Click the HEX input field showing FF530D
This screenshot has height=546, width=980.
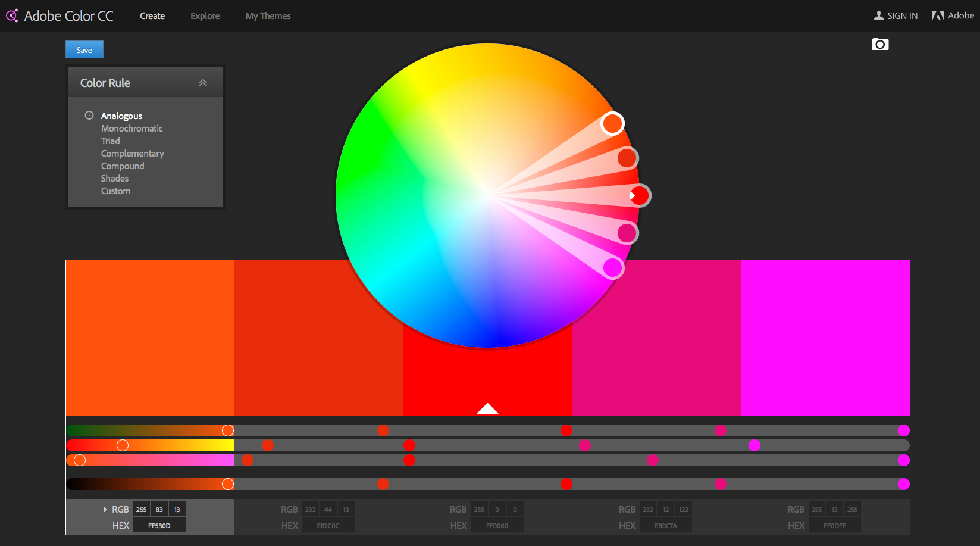point(159,525)
